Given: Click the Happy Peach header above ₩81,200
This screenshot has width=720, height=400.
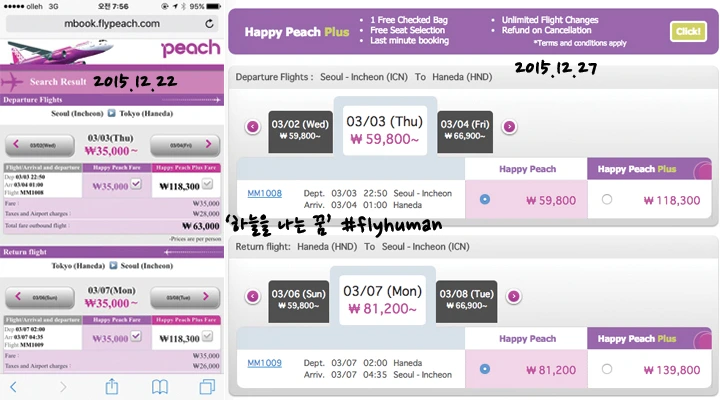Looking at the screenshot, I should [x=527, y=338].
